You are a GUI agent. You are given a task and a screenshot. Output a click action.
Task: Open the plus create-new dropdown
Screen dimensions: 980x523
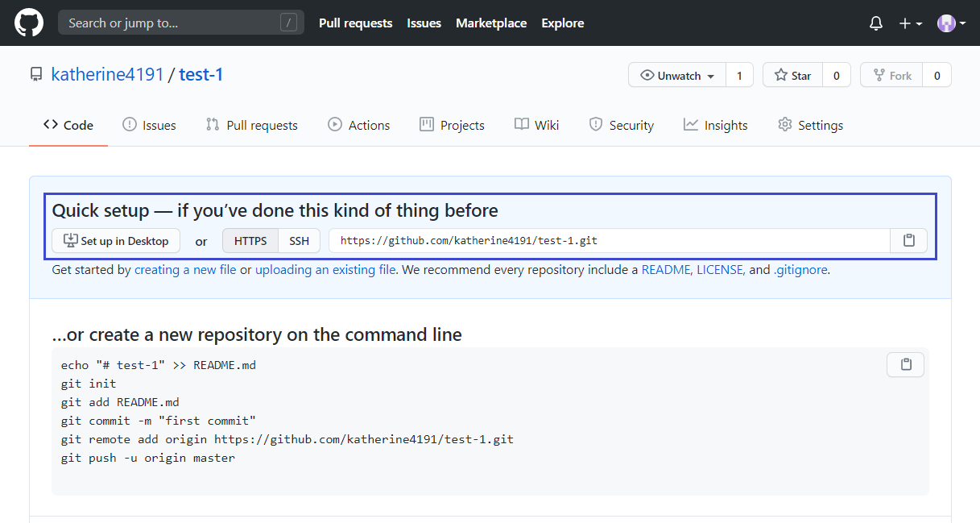coord(911,23)
